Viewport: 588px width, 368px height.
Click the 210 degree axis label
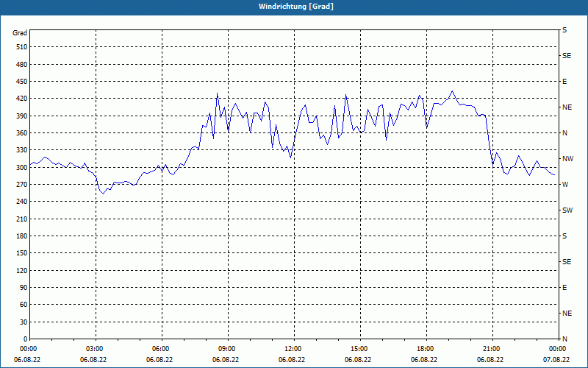coord(22,219)
